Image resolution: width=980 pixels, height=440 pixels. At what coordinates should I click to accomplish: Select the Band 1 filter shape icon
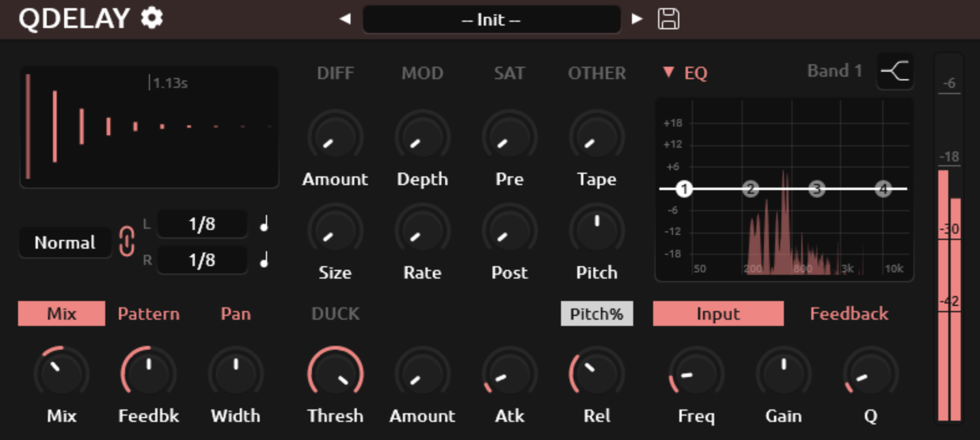(895, 71)
